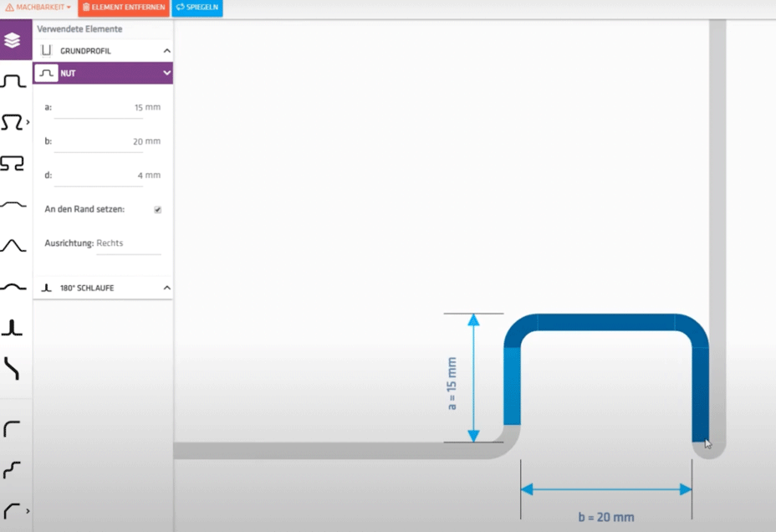Click the blue highlighted Nut profile in canvas
The image size is (776, 532).
[605, 323]
